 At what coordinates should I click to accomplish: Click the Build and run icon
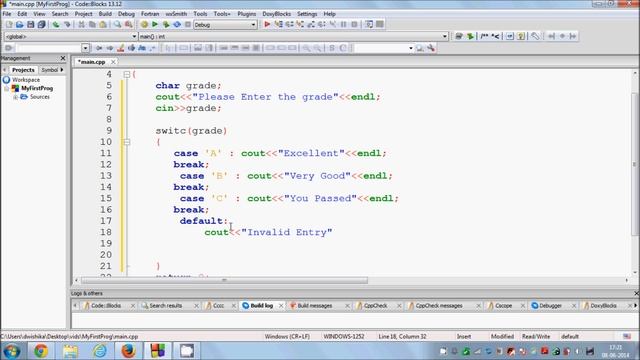pos(166,24)
